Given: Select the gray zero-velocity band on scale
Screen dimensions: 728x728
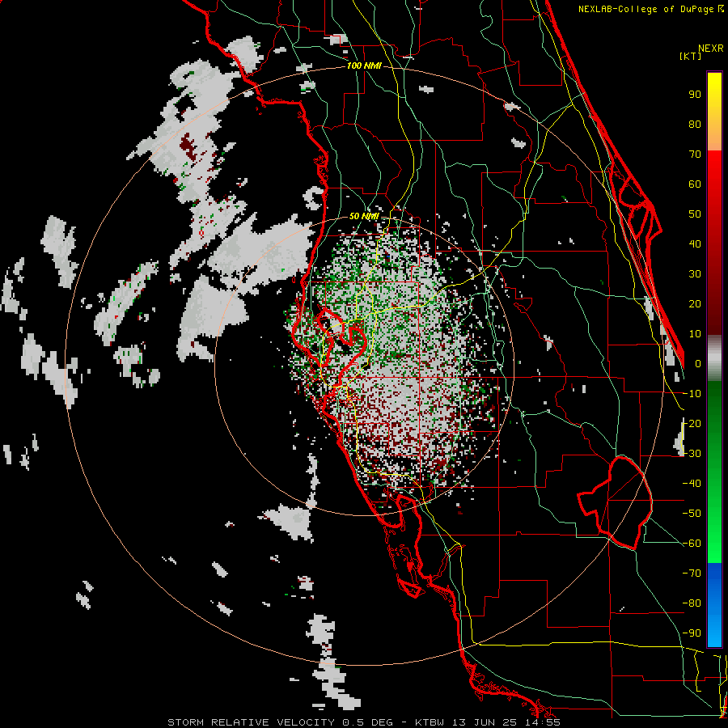Looking at the screenshot, I should [714, 358].
